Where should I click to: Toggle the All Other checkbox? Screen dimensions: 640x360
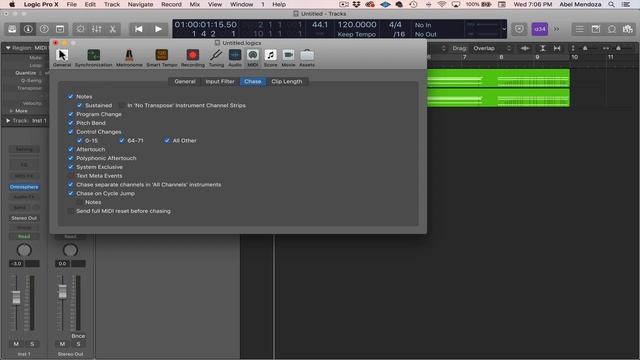167,140
